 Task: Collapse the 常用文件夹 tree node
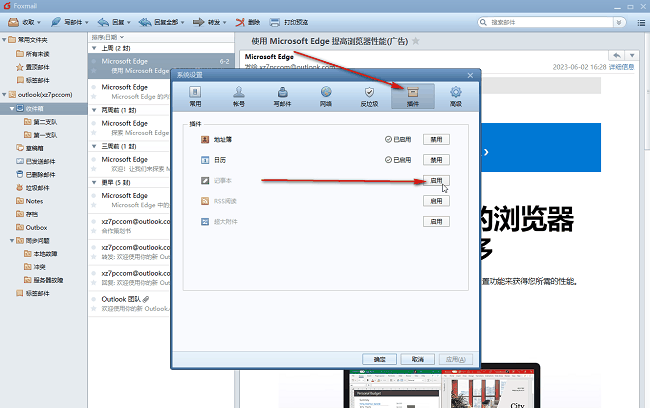click(4, 40)
